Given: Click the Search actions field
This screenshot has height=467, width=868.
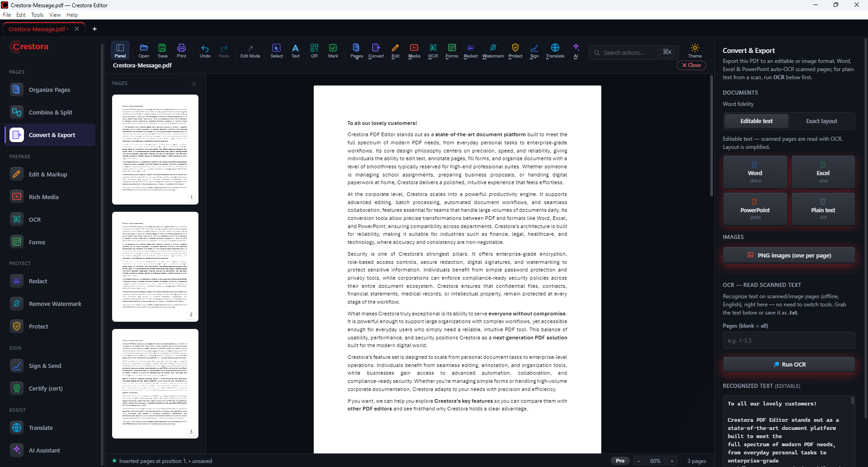Looking at the screenshot, I should coord(634,52).
